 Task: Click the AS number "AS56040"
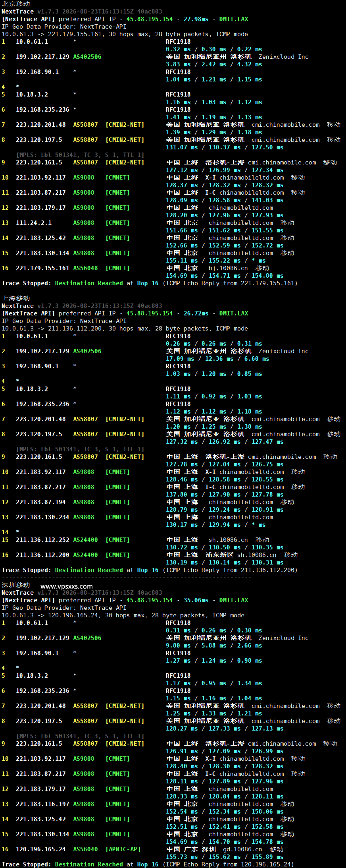coord(85,849)
